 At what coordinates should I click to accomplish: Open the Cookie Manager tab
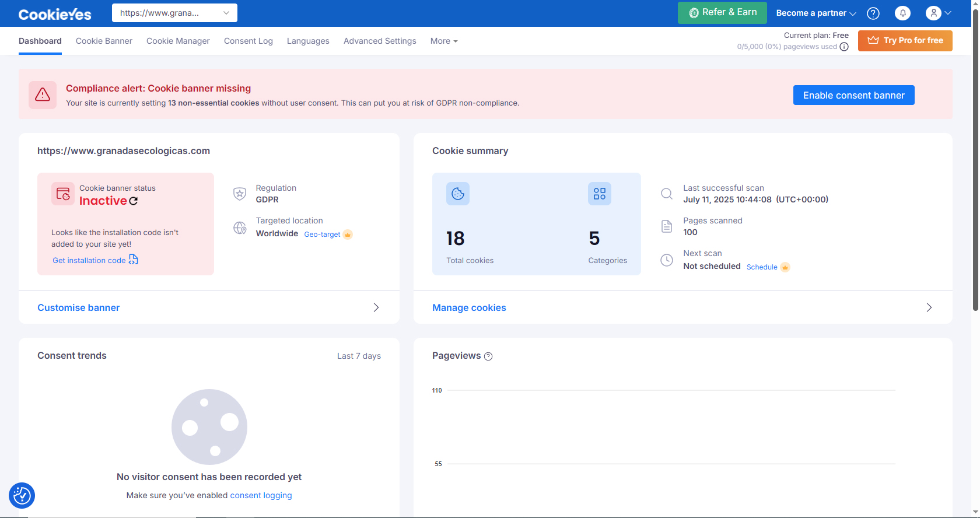pyautogui.click(x=178, y=41)
